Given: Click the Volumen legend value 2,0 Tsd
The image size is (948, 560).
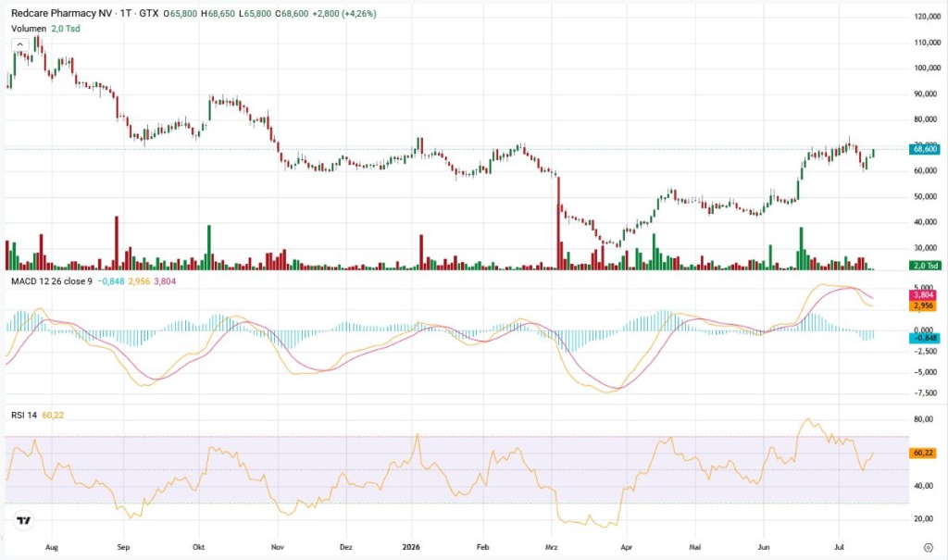Looking at the screenshot, I should point(66,29).
